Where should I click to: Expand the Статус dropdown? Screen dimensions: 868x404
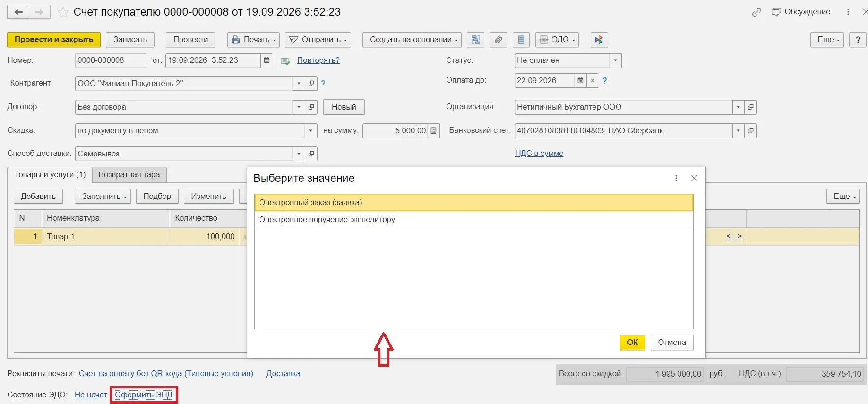[615, 60]
